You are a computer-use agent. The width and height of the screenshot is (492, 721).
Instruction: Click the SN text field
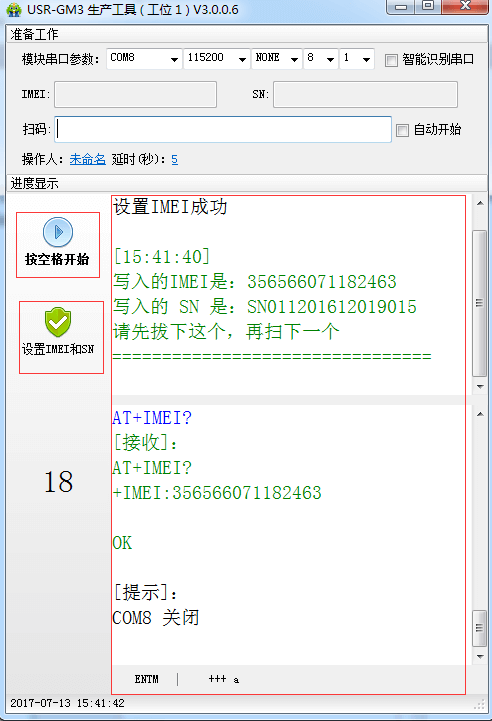coord(366,94)
